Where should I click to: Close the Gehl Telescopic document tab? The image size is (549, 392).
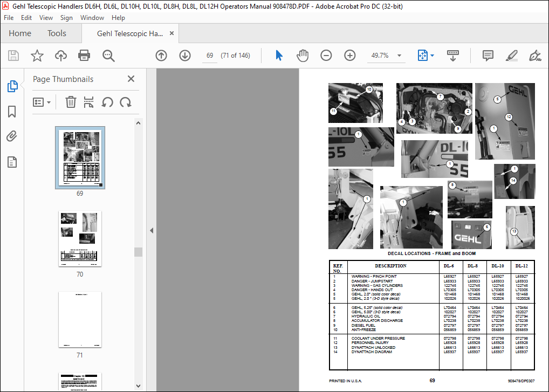171,33
